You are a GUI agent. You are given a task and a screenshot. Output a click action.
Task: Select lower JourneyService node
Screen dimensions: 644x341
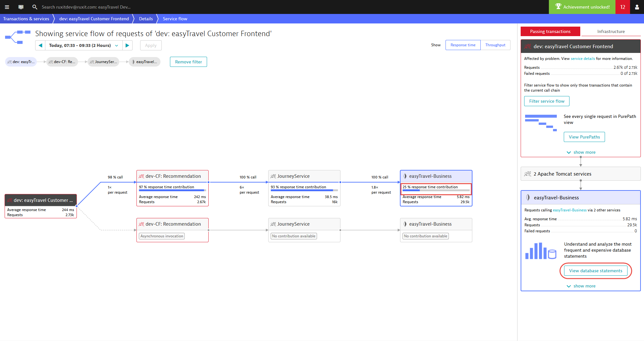point(304,230)
